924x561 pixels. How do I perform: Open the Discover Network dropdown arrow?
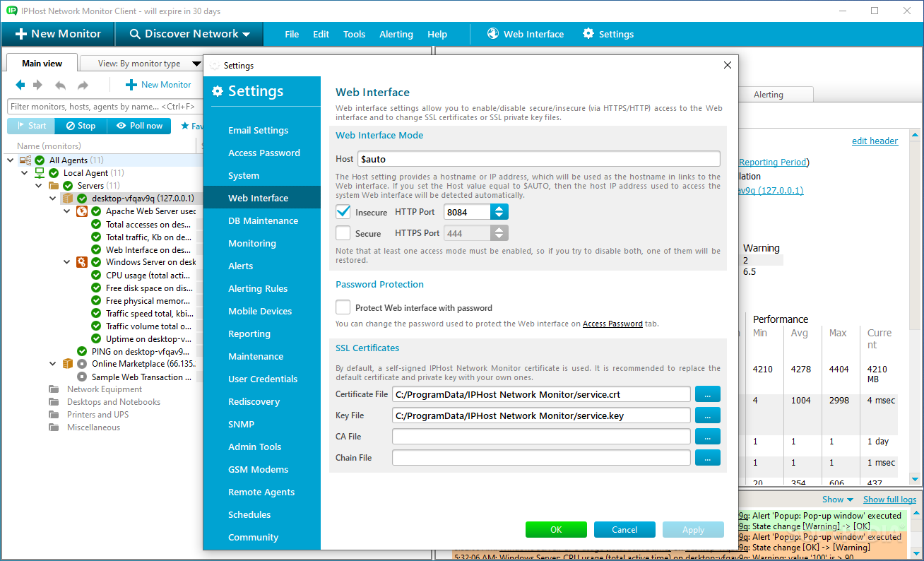246,35
